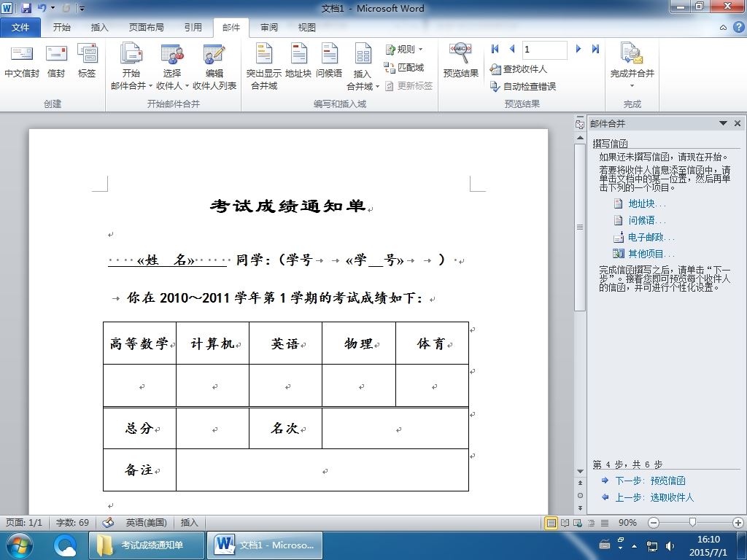The height and width of the screenshot is (560, 747).
Task: Click the vertical scrollbar thumb of document
Action: click(x=580, y=227)
